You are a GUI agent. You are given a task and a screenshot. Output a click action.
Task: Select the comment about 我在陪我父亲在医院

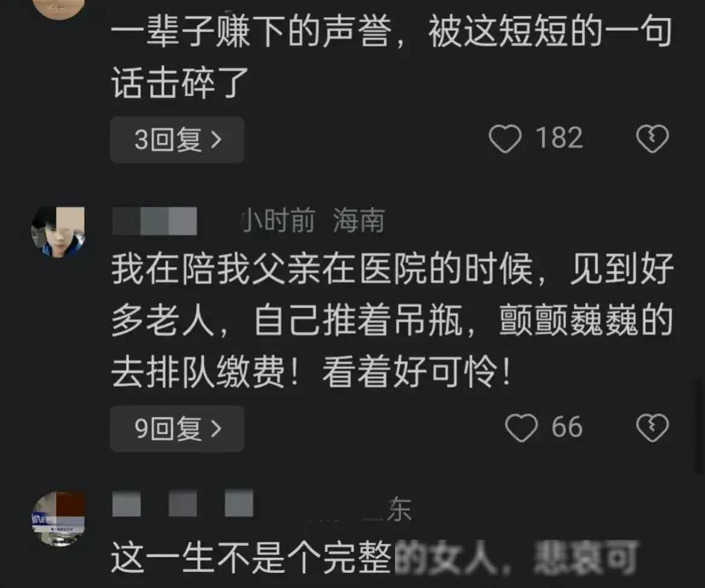click(x=393, y=320)
